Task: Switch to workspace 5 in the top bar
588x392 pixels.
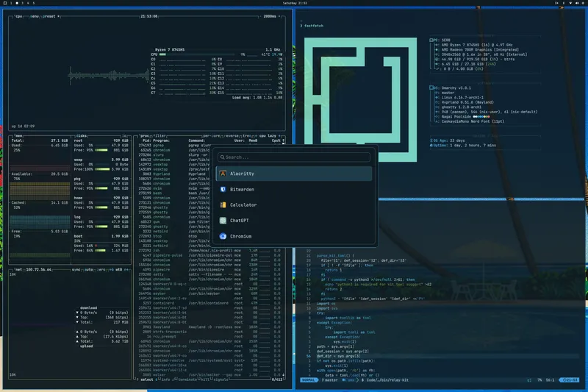Action: tap(33, 3)
